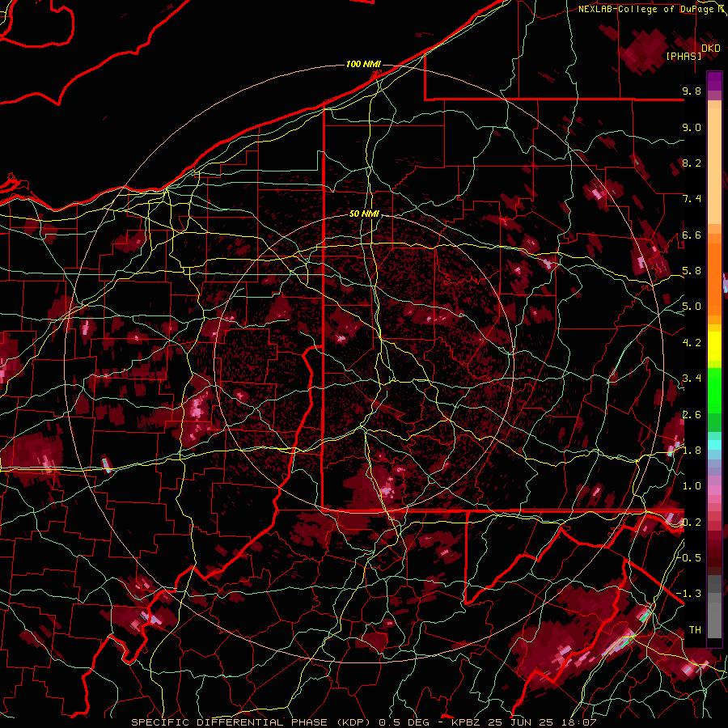
Task: Click the 4.2 value on the color scale
Action: (692, 343)
